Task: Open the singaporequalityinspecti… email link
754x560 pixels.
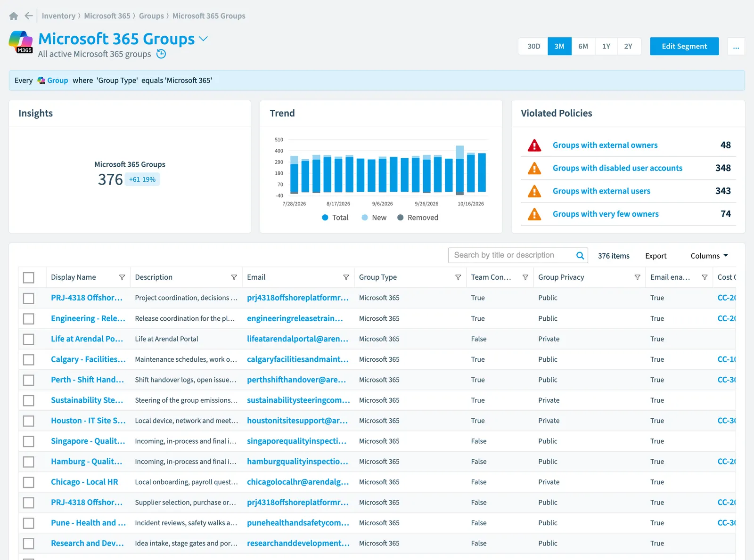Action: coord(296,441)
